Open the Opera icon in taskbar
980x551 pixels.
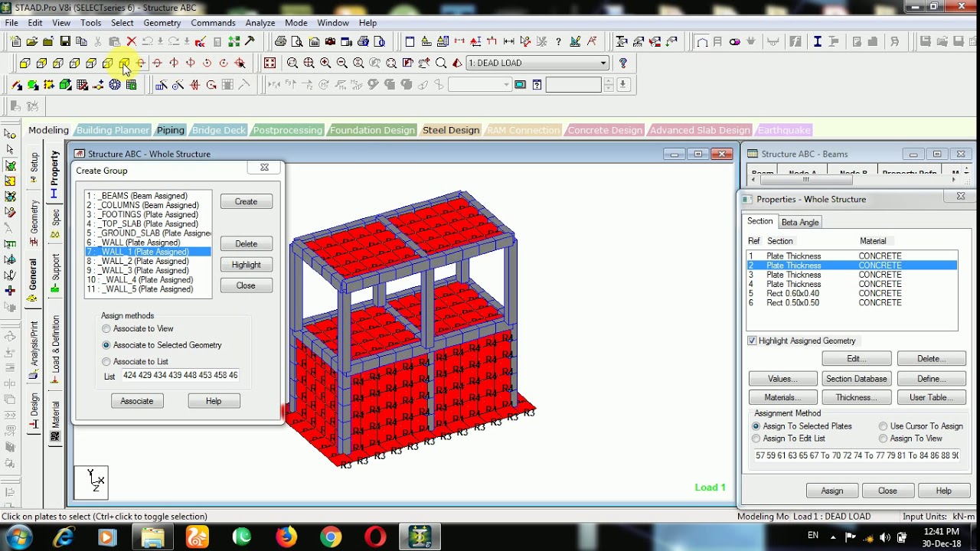[x=375, y=536]
